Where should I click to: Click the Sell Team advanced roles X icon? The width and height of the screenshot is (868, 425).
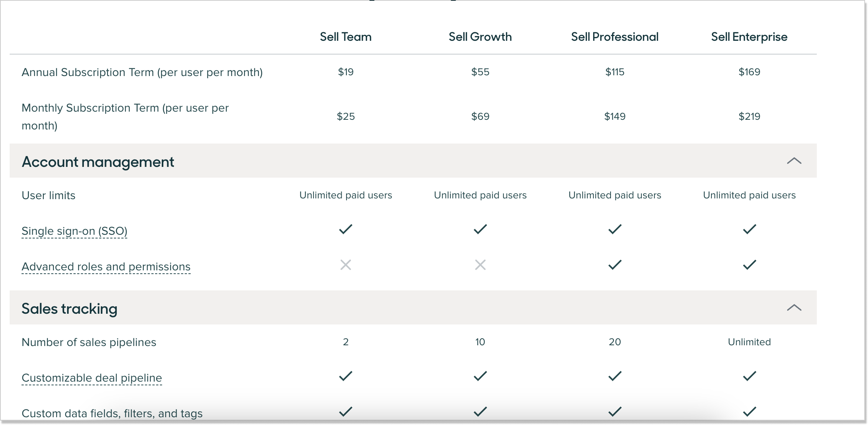coord(345,265)
